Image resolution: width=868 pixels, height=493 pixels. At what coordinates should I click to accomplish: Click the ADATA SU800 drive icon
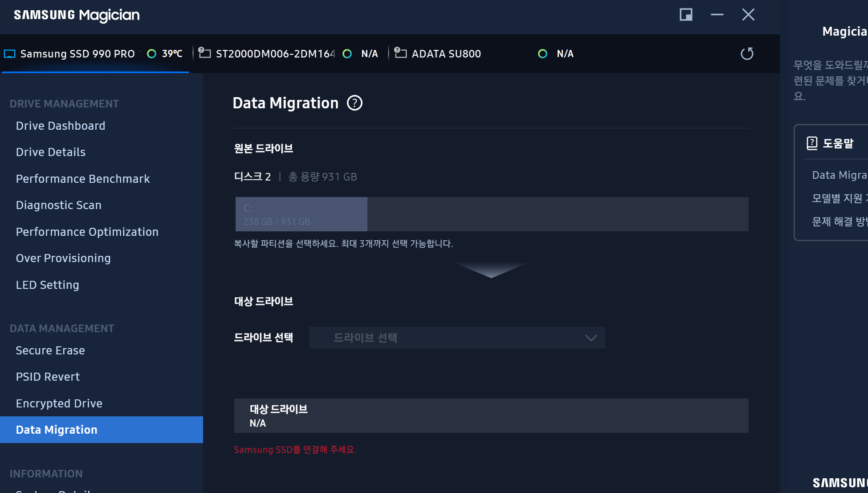click(400, 53)
